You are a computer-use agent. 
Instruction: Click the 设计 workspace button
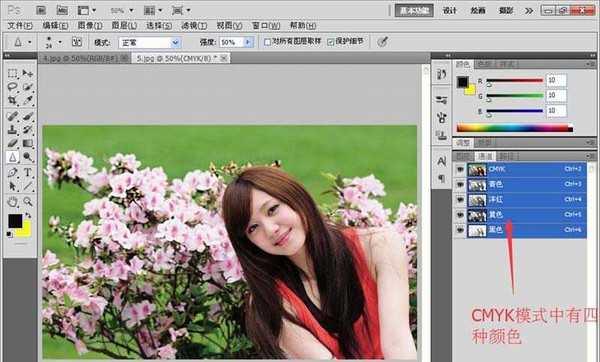coord(450,11)
